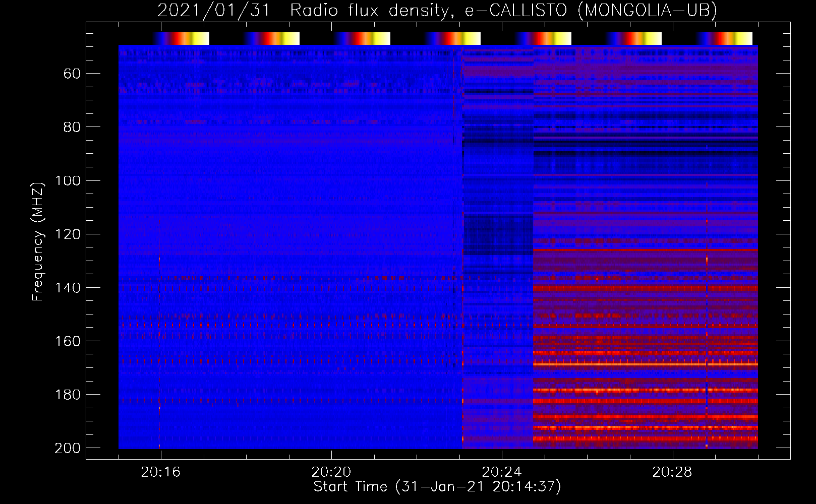Pick the 20:24 time tick label
Image resolution: width=816 pixels, height=504 pixels.
point(502,472)
